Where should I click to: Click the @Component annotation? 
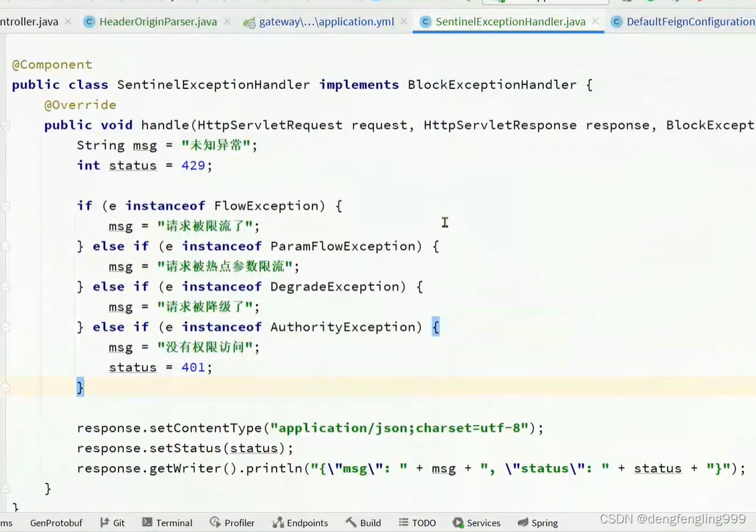coord(52,65)
